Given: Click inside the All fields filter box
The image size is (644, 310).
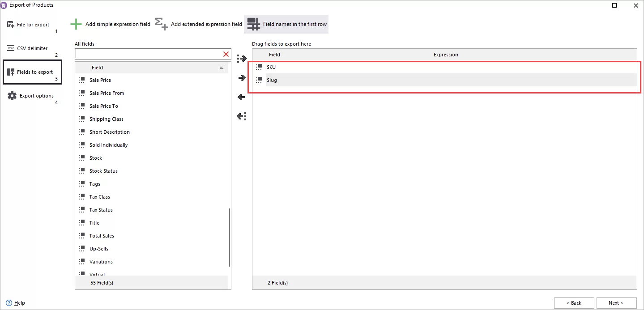Looking at the screenshot, I should pyautogui.click(x=148, y=54).
